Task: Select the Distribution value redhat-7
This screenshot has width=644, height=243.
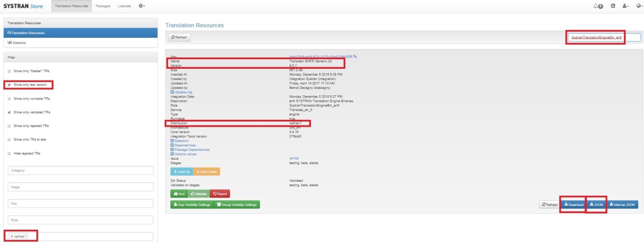Action: click(295, 123)
